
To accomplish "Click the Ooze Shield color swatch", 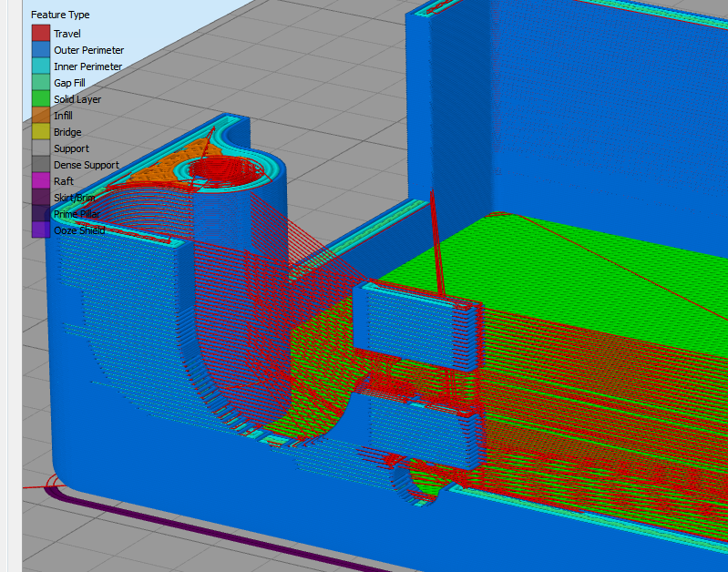I will (40, 230).
